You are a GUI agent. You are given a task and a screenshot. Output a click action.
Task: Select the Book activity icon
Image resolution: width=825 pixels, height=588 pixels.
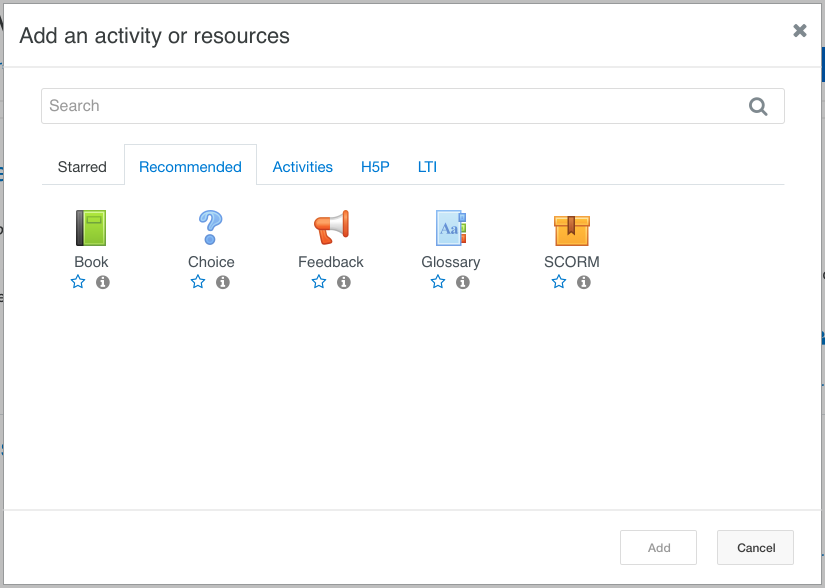click(91, 228)
